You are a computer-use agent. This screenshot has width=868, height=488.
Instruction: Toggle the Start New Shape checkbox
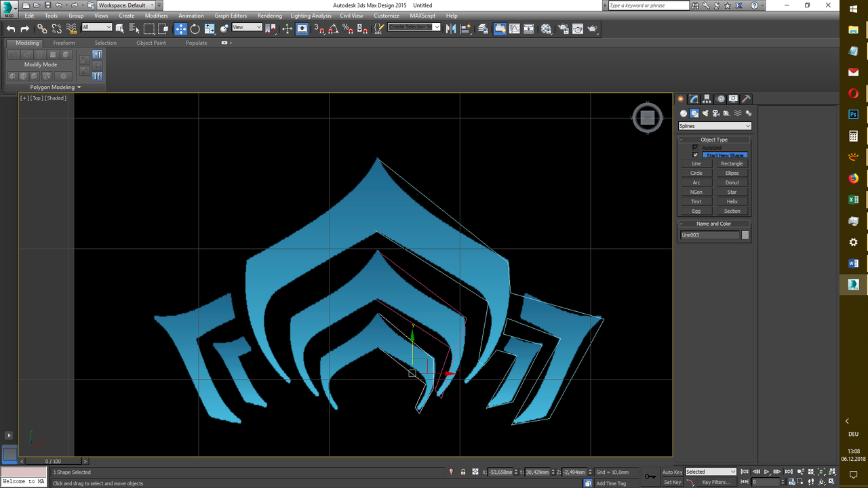[x=695, y=155]
